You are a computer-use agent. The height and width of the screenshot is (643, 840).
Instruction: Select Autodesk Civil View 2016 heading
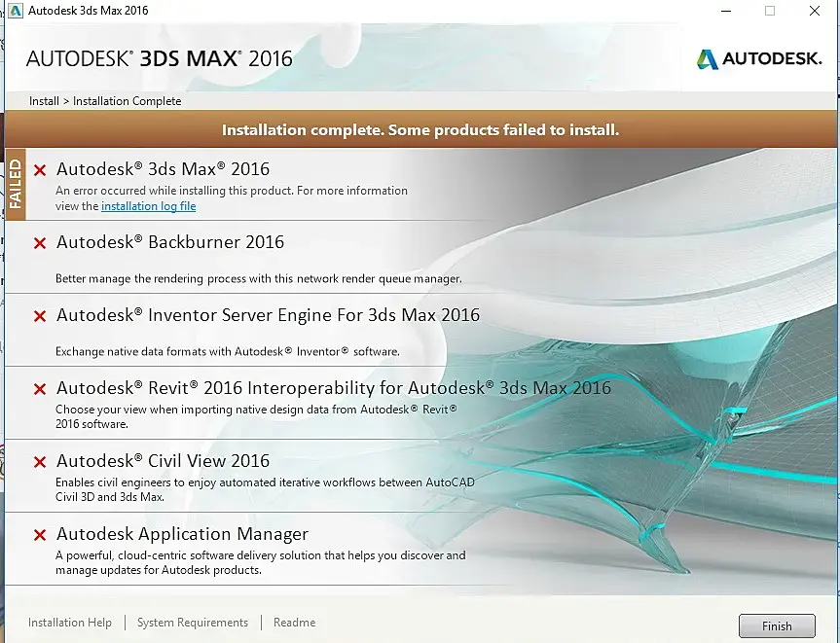coord(163,460)
